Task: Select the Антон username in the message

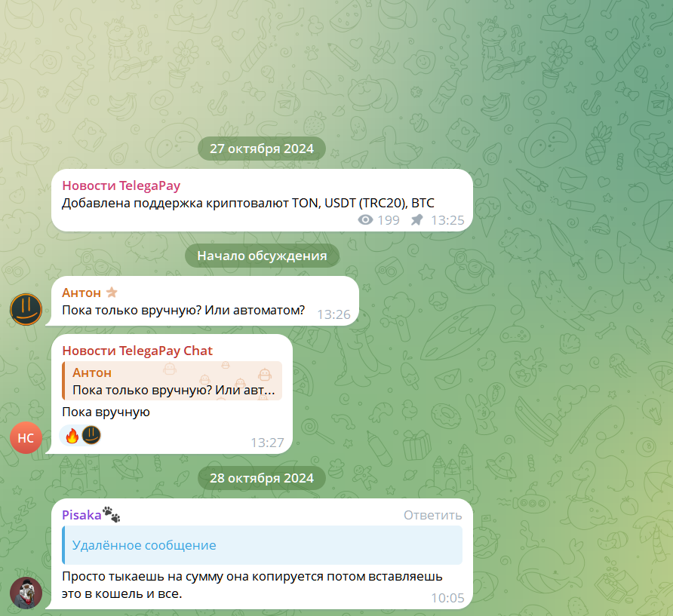Action: coord(81,293)
